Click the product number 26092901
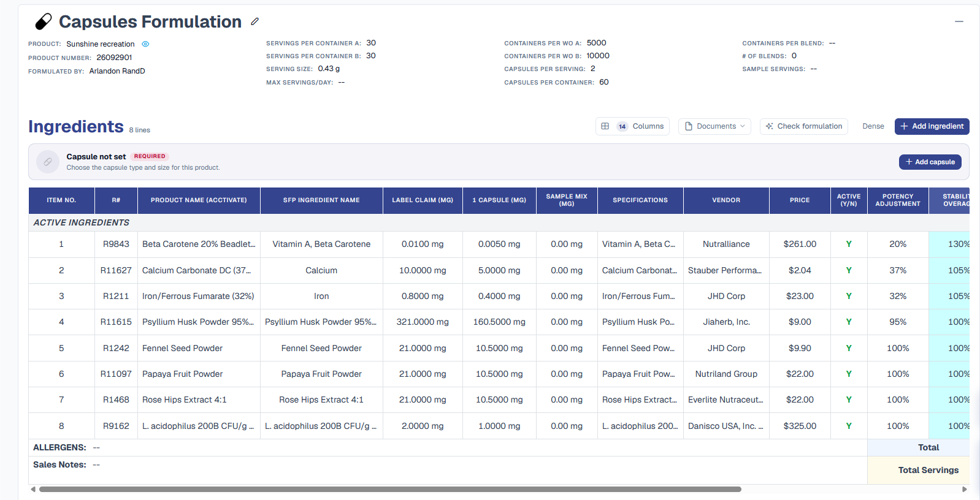 [114, 58]
